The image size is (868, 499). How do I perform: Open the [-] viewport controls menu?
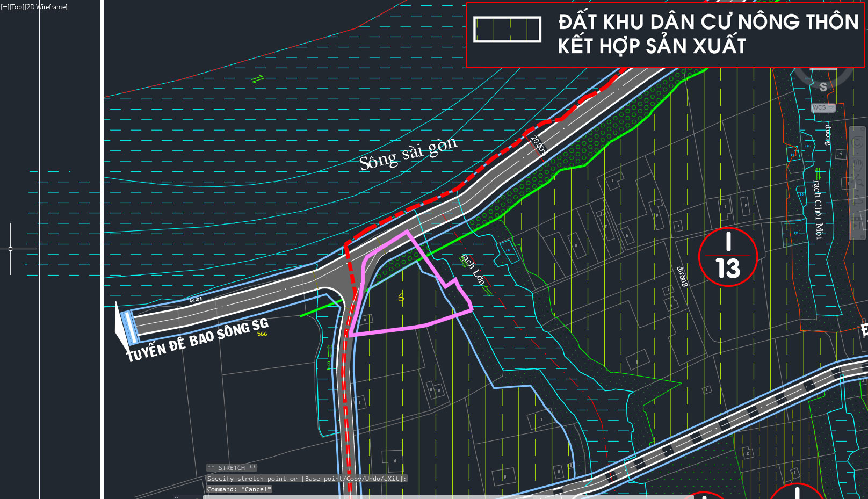click(5, 7)
